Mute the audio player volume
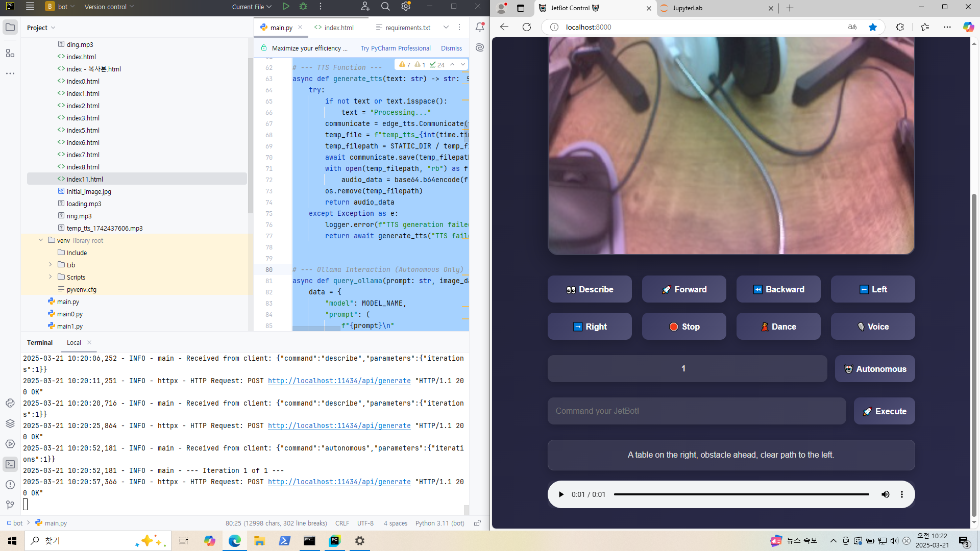This screenshot has width=980, height=551. tap(886, 494)
